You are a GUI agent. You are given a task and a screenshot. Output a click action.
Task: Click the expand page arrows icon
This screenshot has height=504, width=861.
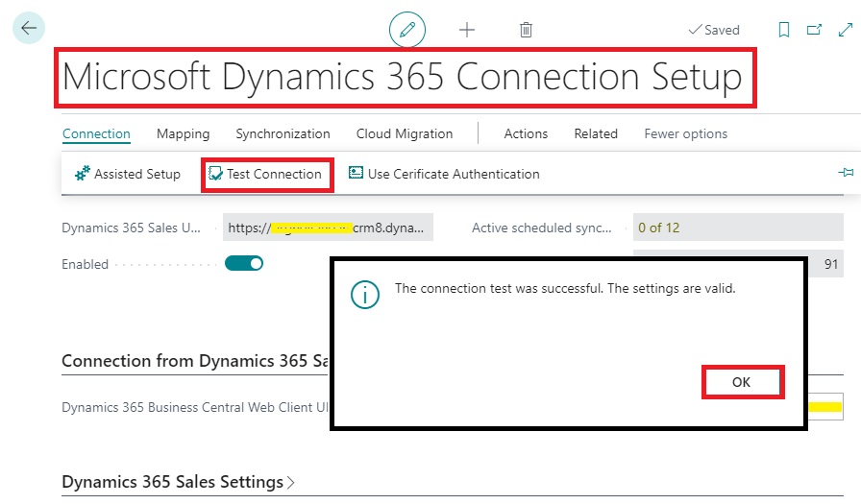coord(845,30)
